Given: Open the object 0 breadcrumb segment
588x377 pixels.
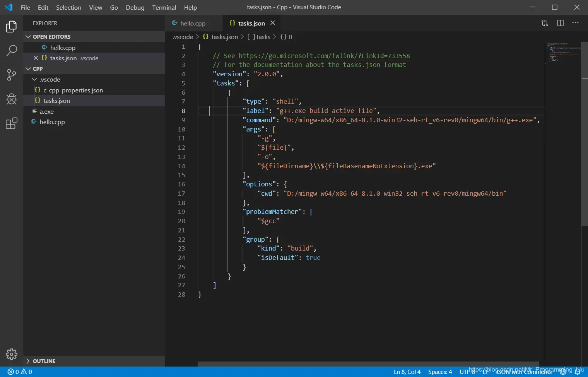Looking at the screenshot, I should click(x=286, y=37).
